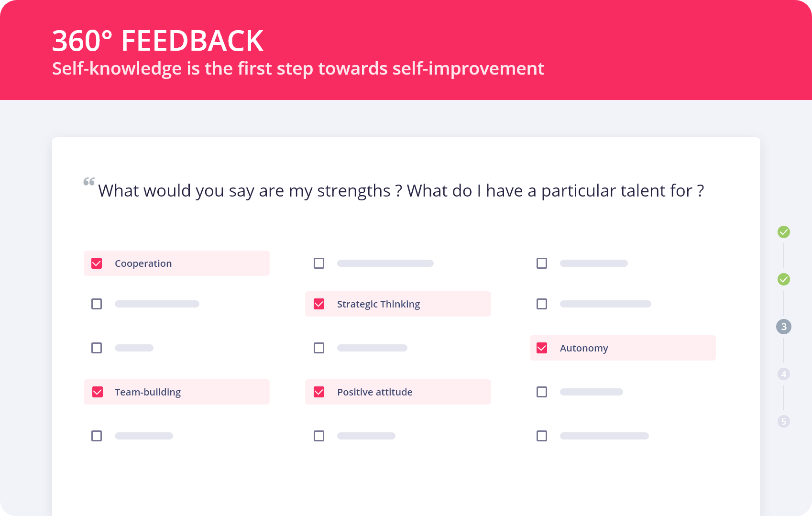The image size is (812, 516).
Task: Check the empty box below Autonomy
Action: click(542, 392)
